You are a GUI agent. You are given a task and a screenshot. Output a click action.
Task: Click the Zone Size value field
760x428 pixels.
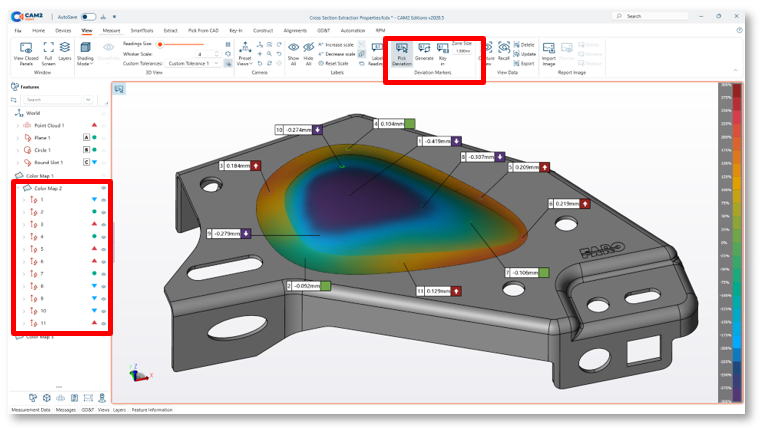[463, 51]
